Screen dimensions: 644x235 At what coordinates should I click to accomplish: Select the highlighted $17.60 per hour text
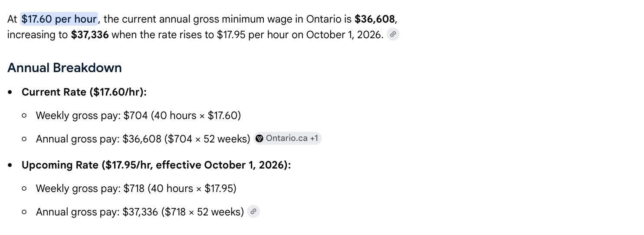pyautogui.click(x=59, y=19)
